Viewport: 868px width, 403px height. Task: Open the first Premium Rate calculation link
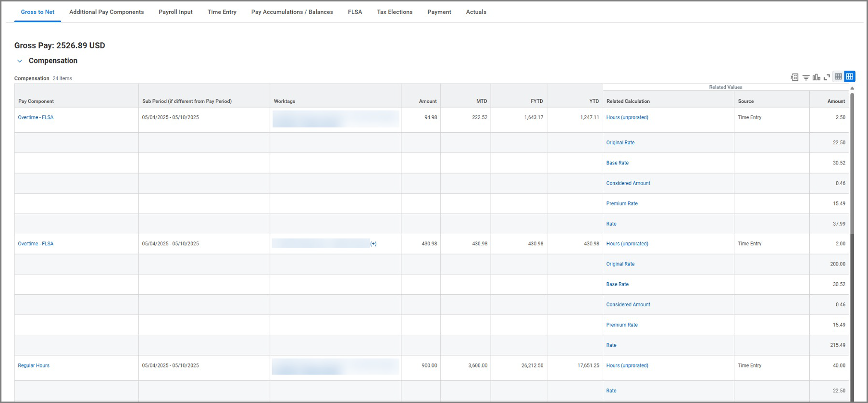tap(622, 203)
